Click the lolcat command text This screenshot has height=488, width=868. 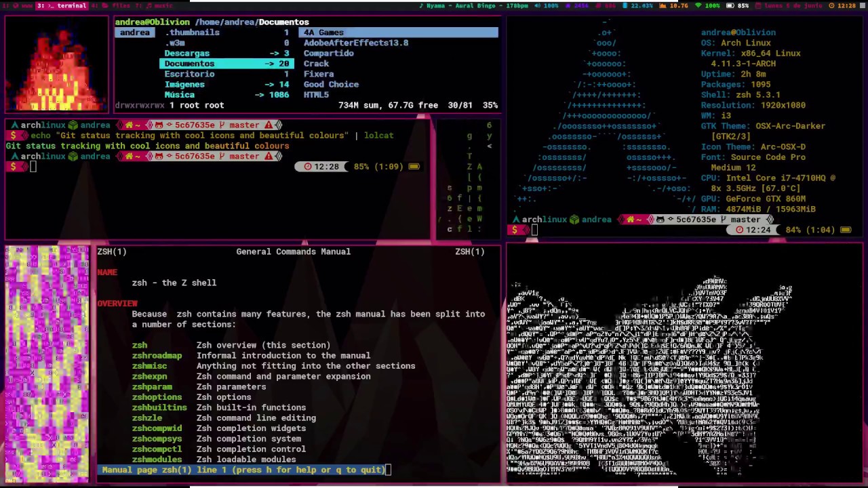(378, 136)
